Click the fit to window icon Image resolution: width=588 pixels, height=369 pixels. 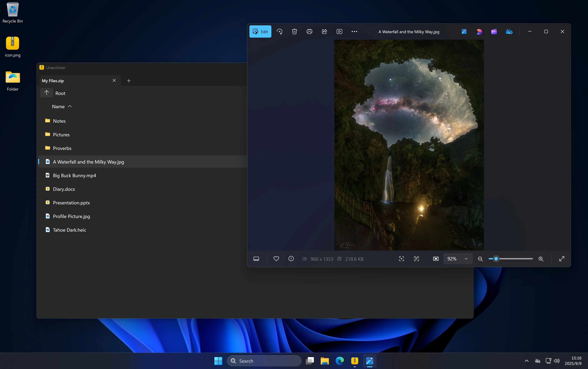pos(436,259)
